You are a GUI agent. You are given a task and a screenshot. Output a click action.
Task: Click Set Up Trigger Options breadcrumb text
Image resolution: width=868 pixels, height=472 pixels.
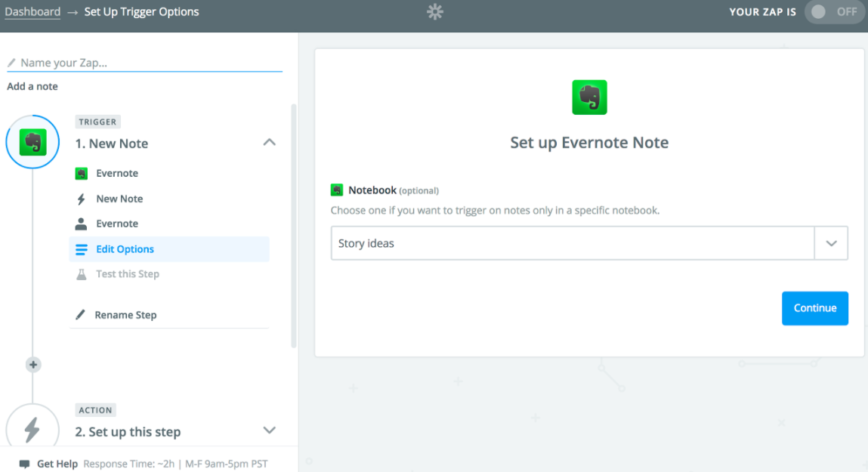pyautogui.click(x=141, y=11)
